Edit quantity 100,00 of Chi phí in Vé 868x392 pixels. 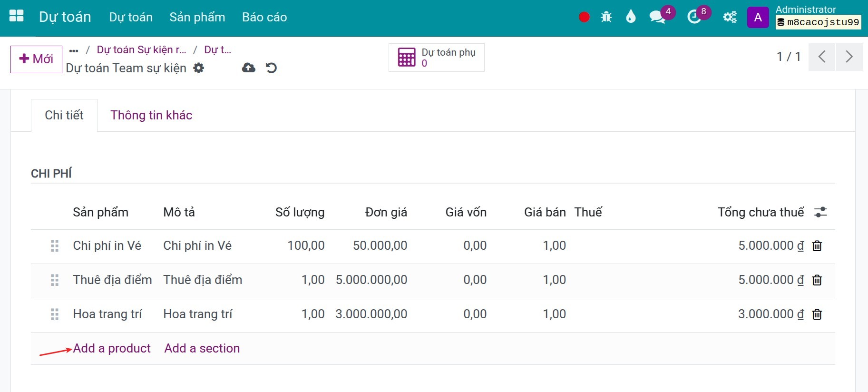point(306,246)
